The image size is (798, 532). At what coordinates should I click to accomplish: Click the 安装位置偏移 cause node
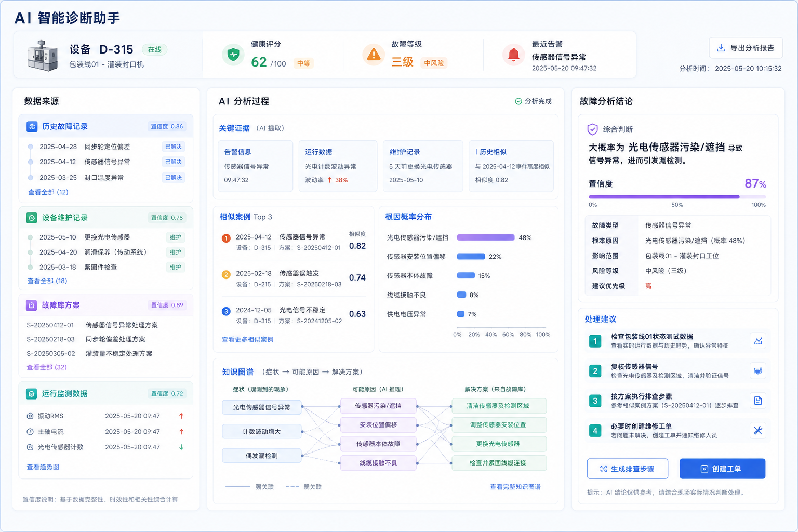(x=378, y=425)
